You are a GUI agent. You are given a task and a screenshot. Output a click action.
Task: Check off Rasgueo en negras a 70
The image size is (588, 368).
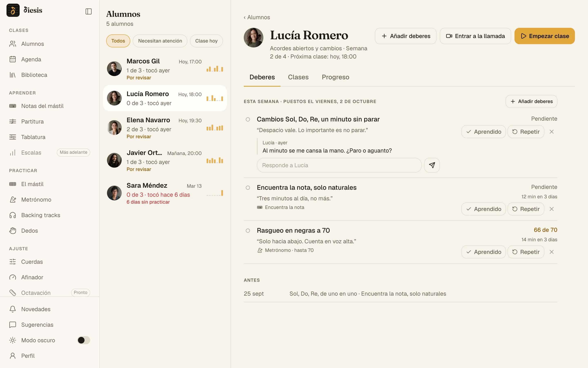pos(248,230)
